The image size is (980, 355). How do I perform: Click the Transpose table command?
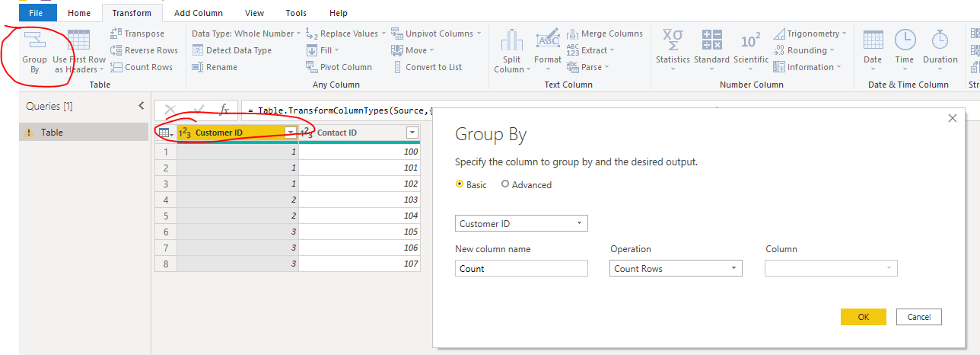(137, 34)
